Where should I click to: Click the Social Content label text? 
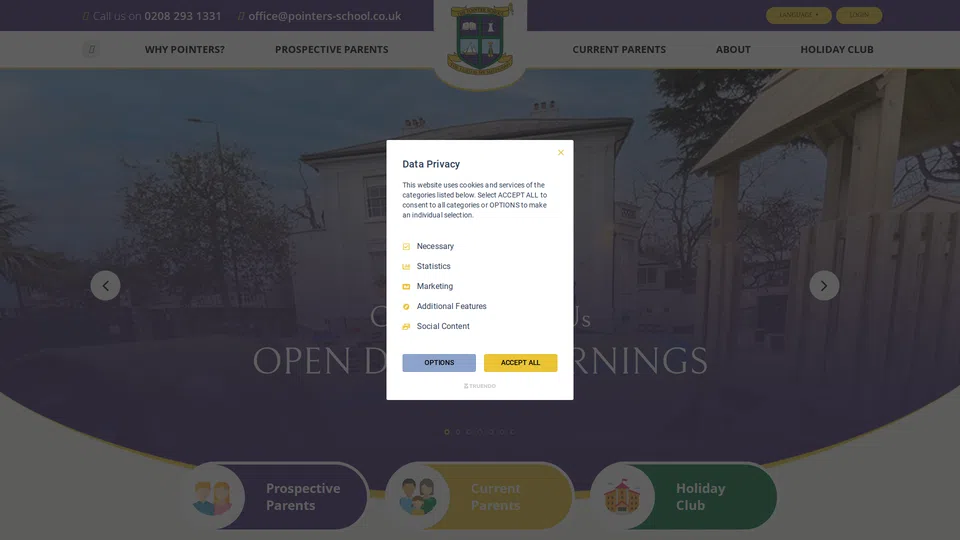tap(443, 326)
